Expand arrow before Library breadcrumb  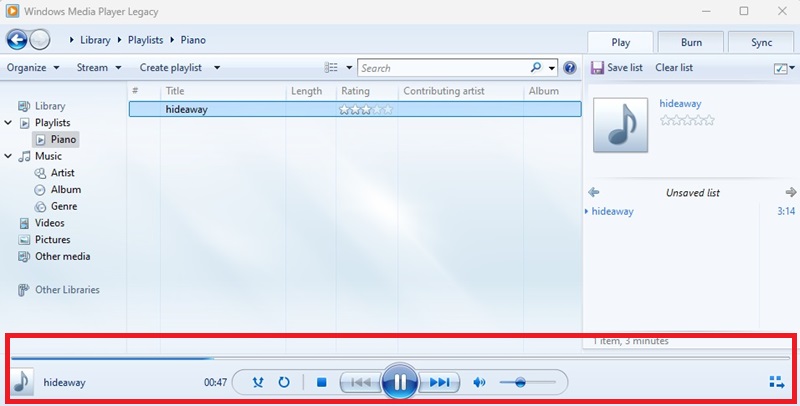(x=71, y=40)
